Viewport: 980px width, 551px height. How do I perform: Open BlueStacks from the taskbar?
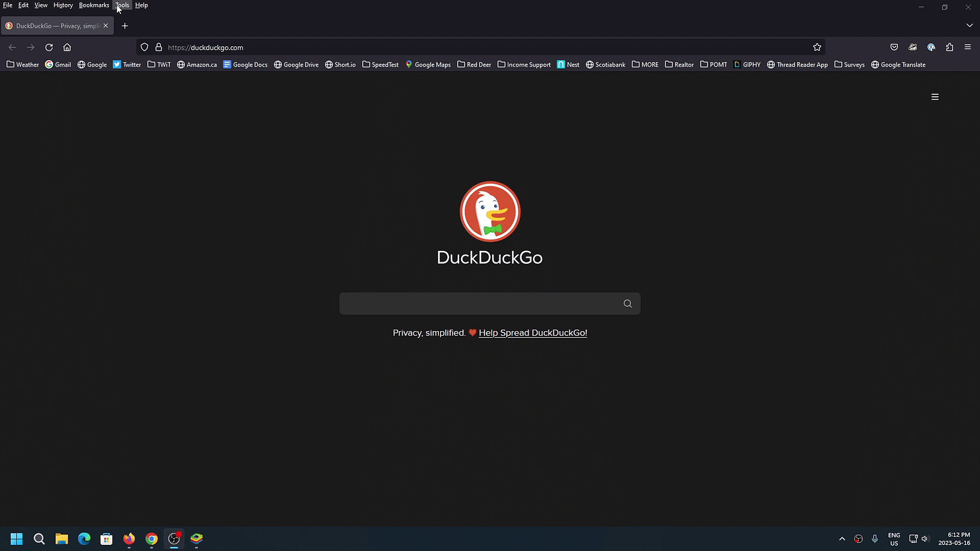pos(197,538)
